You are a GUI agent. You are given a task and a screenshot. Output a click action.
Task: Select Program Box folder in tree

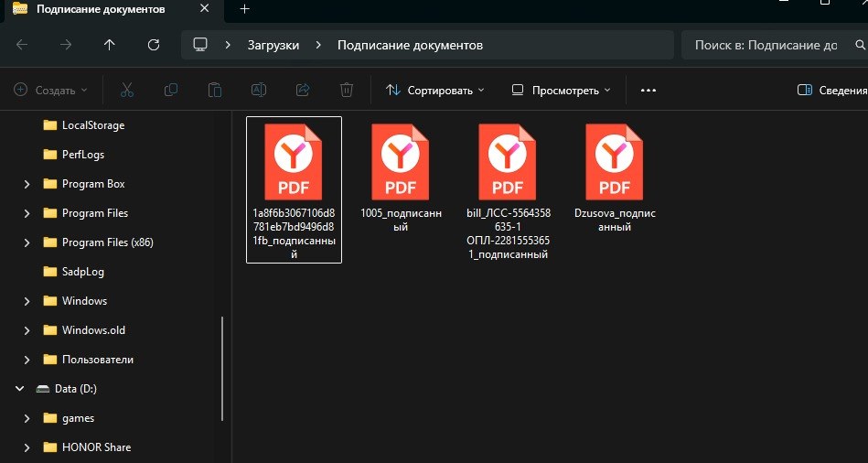pyautogui.click(x=83, y=184)
